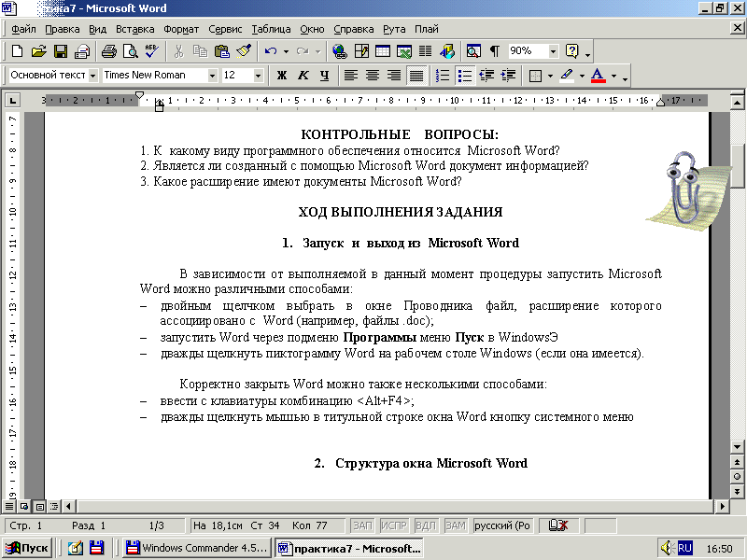The image size is (747, 560).
Task: Click the Пуск start button
Action: 27,548
